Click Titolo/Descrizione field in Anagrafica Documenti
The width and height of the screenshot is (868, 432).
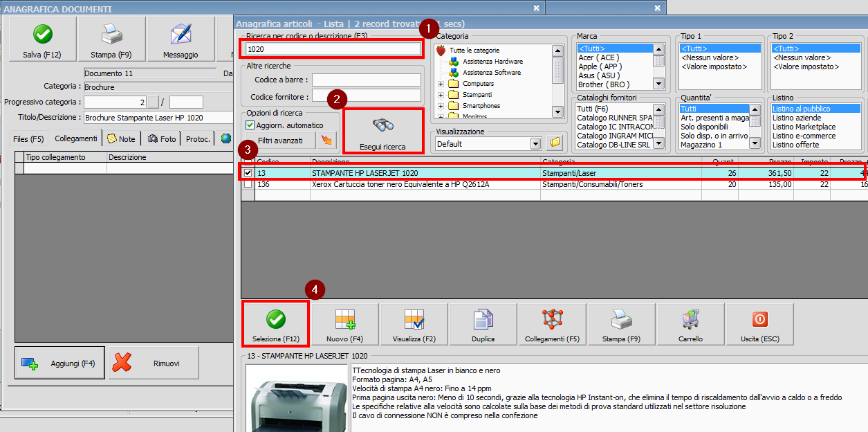[158, 118]
